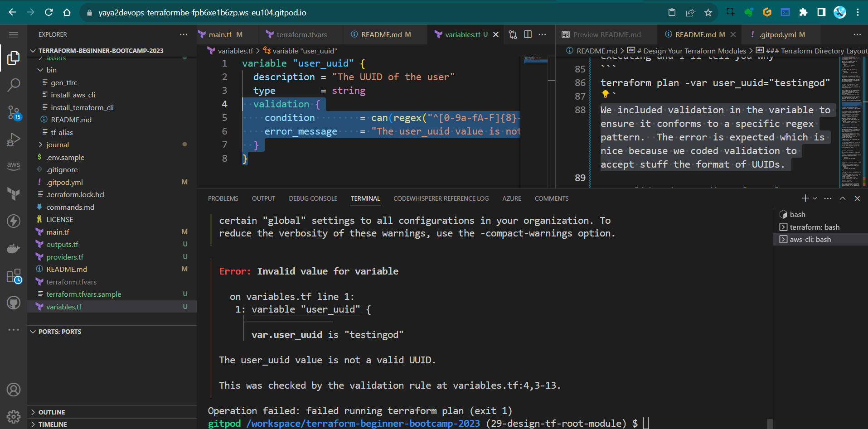This screenshot has height=429, width=868.
Task: Collapse the PORTS: PORTS section
Action: pos(59,332)
